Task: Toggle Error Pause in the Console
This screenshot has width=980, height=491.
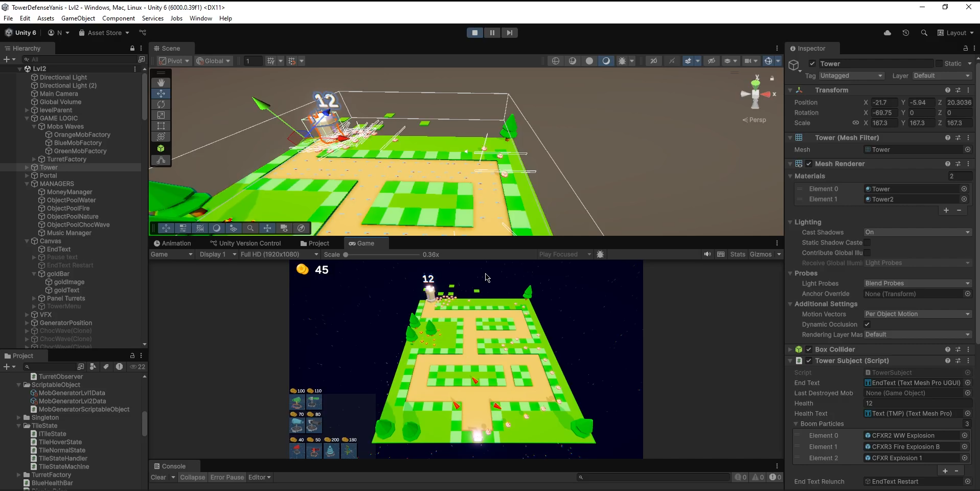Action: tap(227, 477)
